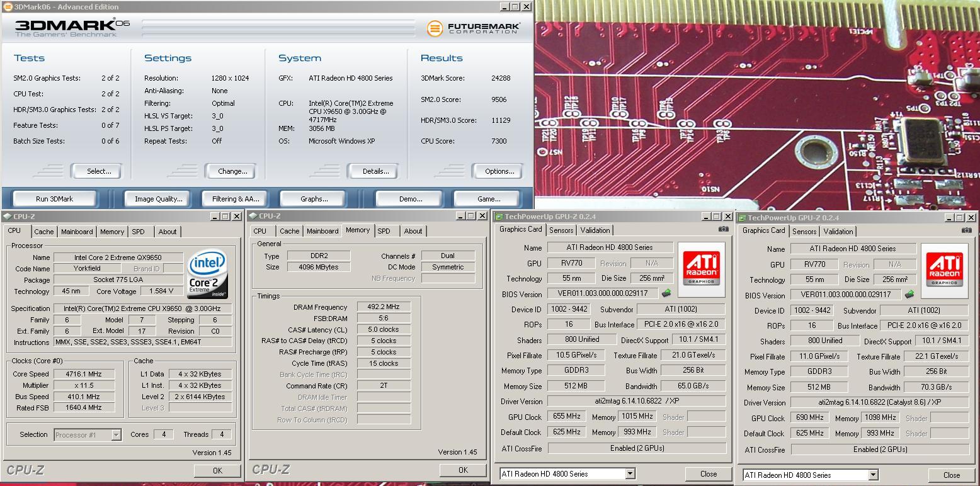Screen dimensions: 980x486
Task: Open the Mainboard tab in the first CPU-Z window
Action: coord(76,232)
